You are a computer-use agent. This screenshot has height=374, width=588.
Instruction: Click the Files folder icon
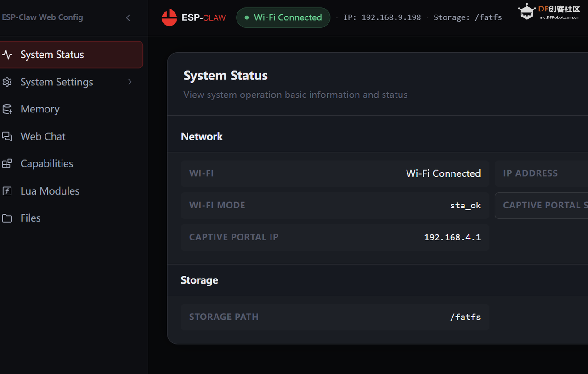tap(7, 218)
